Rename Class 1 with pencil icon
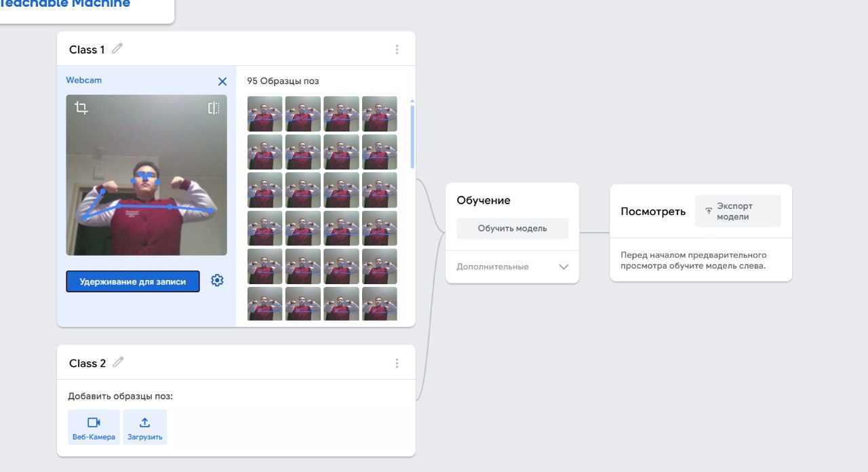 point(118,49)
